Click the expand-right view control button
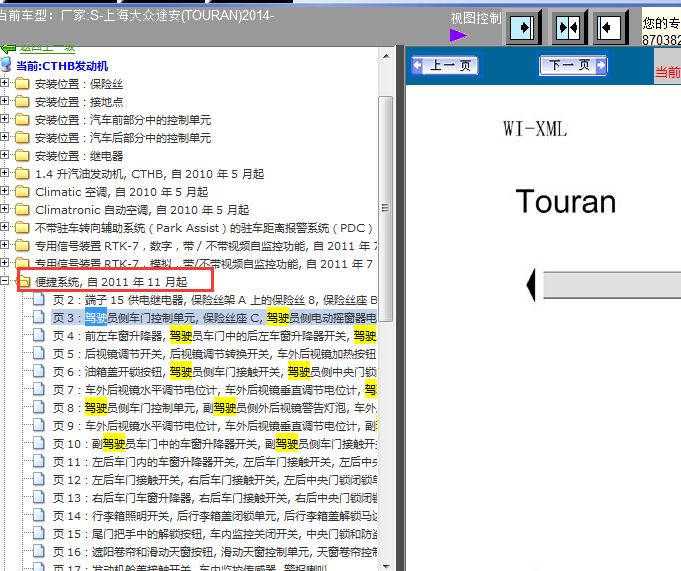Image resolution: width=681 pixels, height=571 pixels. tap(522, 28)
